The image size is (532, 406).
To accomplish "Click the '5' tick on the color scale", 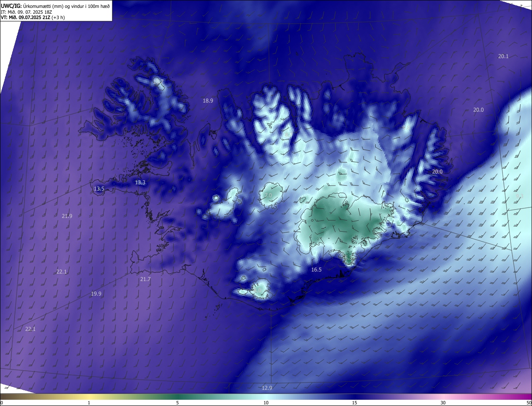I will [x=177, y=403].
